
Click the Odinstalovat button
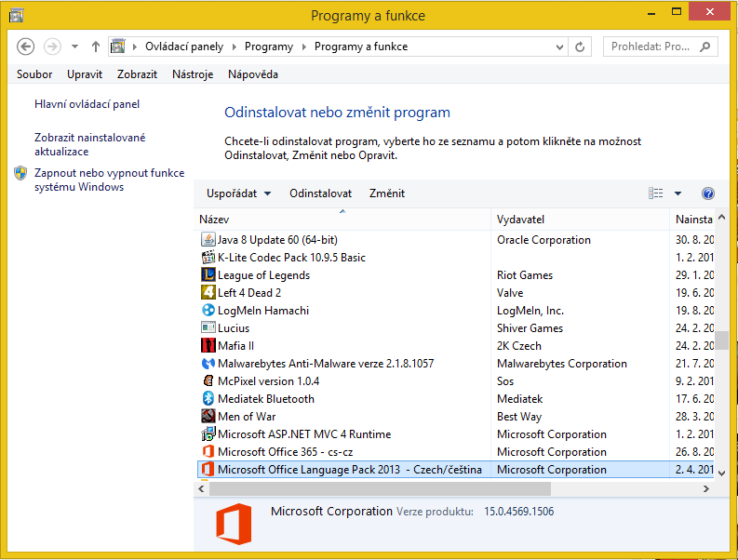tap(320, 193)
